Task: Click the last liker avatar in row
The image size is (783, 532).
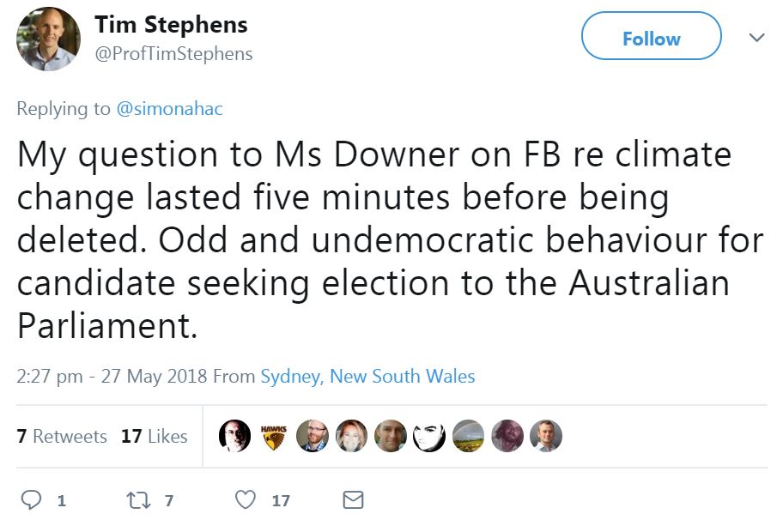Action: pos(545,436)
